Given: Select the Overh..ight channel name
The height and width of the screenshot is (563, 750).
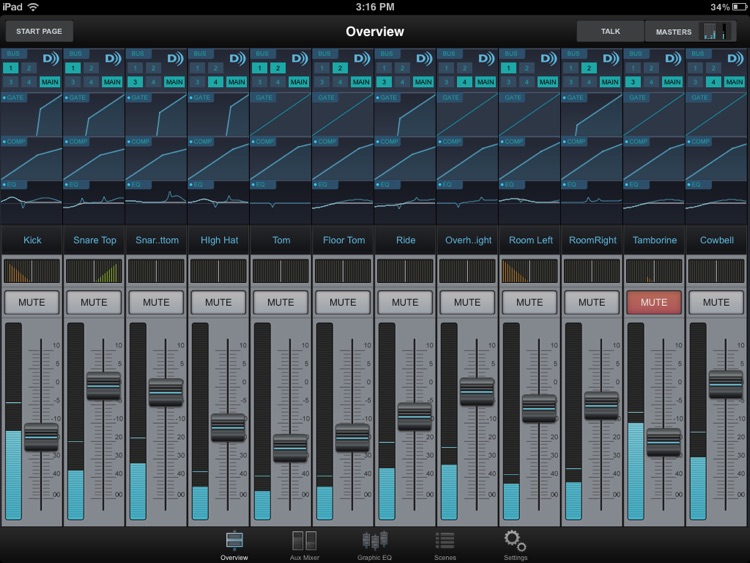Looking at the screenshot, I should click(x=468, y=240).
